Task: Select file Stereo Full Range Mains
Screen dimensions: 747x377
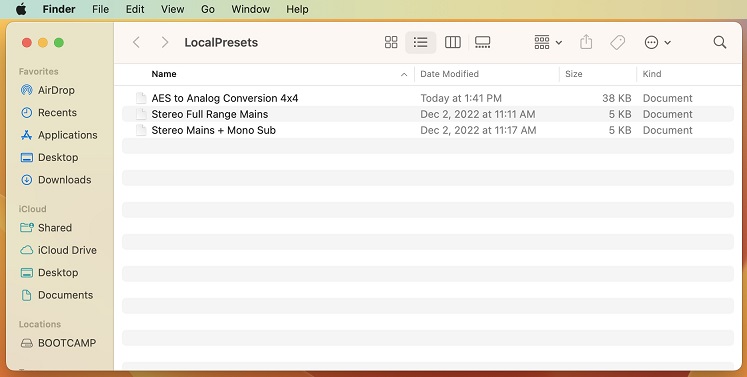Action: point(210,114)
